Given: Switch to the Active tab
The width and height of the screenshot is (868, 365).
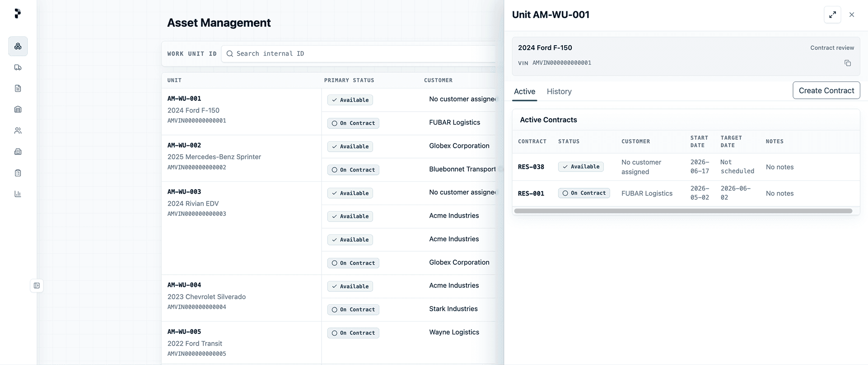Looking at the screenshot, I should coord(524,92).
